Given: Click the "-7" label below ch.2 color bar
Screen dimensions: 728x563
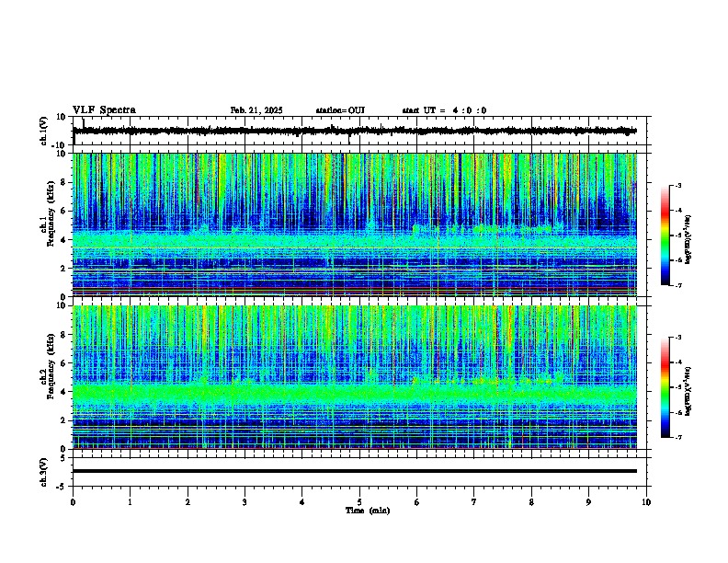Looking at the screenshot, I should [677, 437].
